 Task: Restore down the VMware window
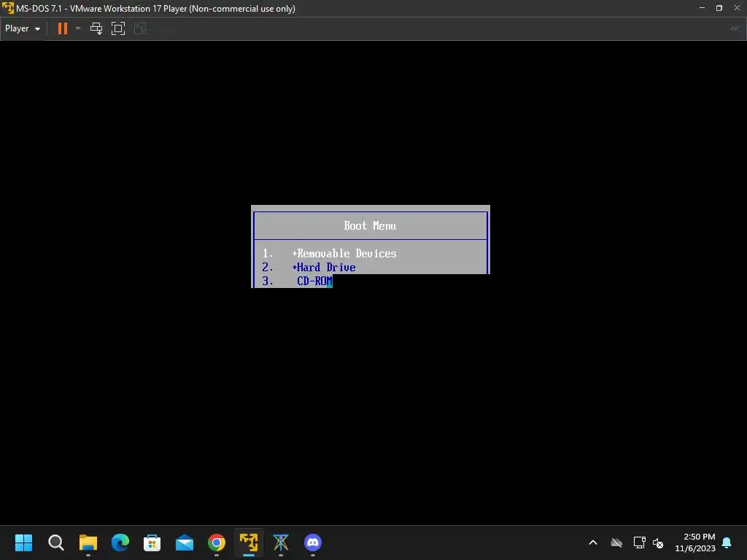[719, 8]
